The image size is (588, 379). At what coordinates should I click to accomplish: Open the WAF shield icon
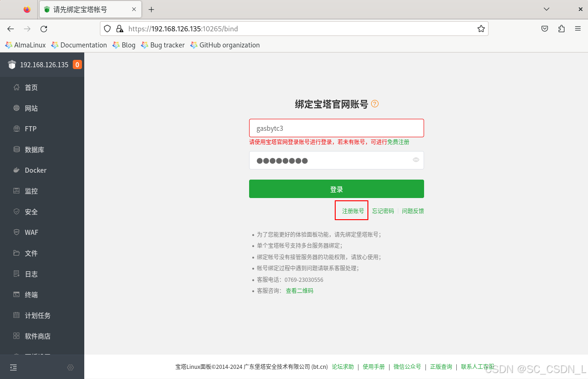click(17, 232)
